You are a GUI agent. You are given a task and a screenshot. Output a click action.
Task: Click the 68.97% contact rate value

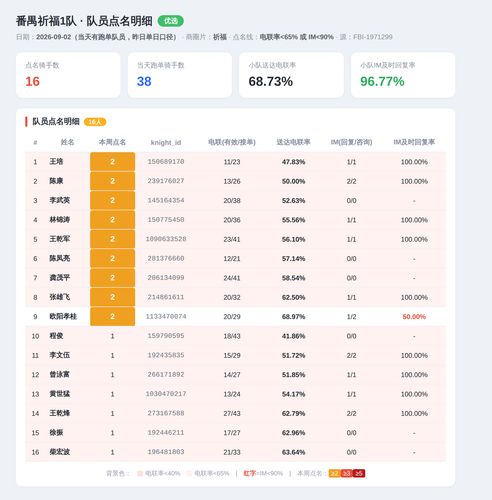[293, 317]
